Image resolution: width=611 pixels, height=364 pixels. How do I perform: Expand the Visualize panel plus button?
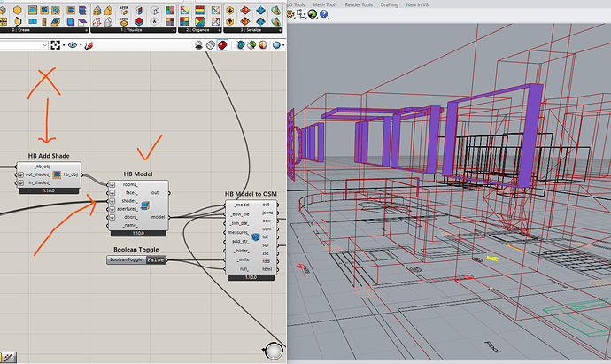[x=174, y=30]
